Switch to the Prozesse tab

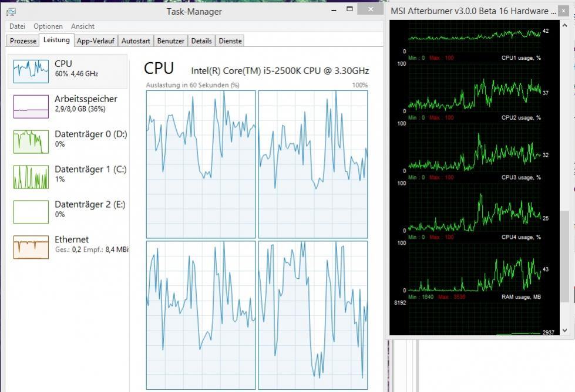click(x=23, y=40)
